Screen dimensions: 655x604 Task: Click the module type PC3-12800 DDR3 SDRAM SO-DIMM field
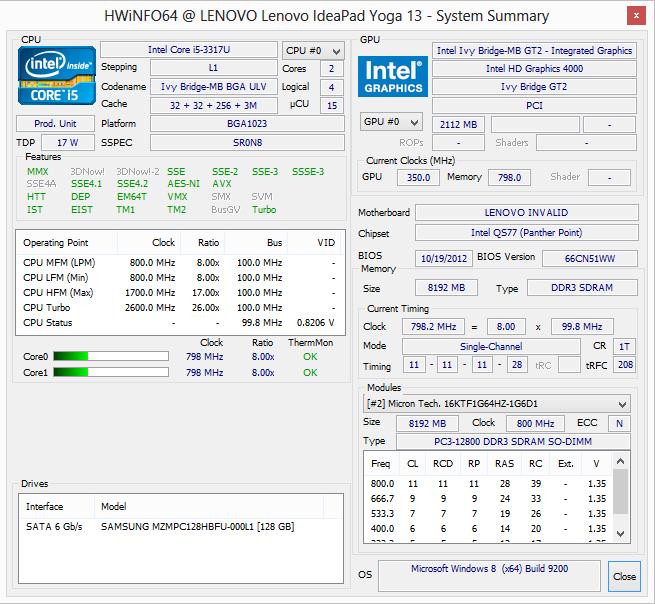tap(513, 442)
